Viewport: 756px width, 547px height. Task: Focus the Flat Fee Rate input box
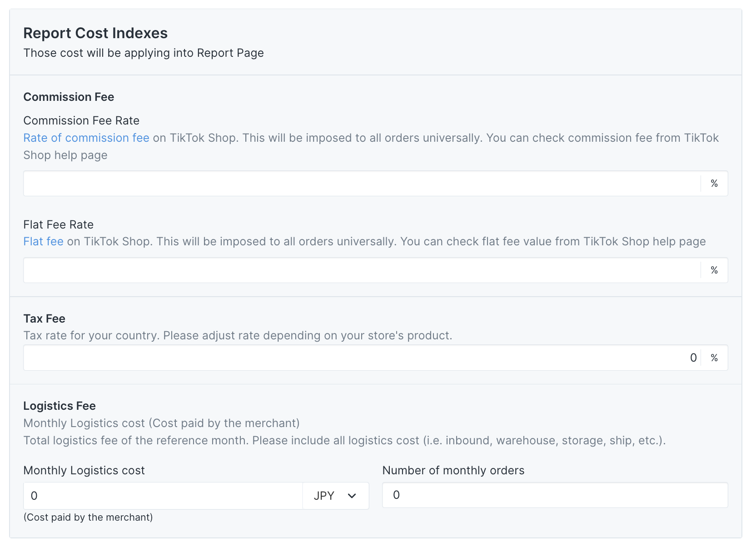(x=362, y=270)
